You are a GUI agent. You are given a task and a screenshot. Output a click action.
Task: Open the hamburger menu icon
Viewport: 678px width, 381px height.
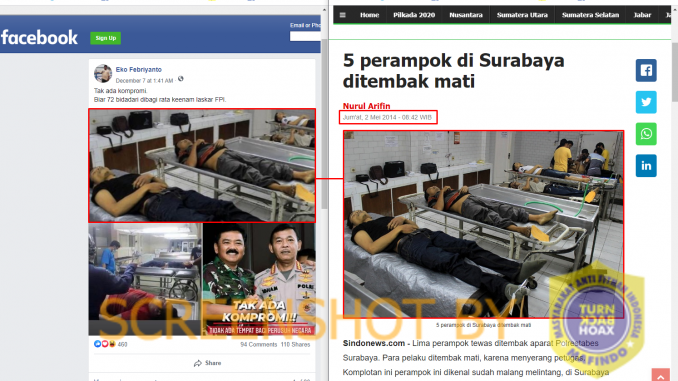point(342,15)
